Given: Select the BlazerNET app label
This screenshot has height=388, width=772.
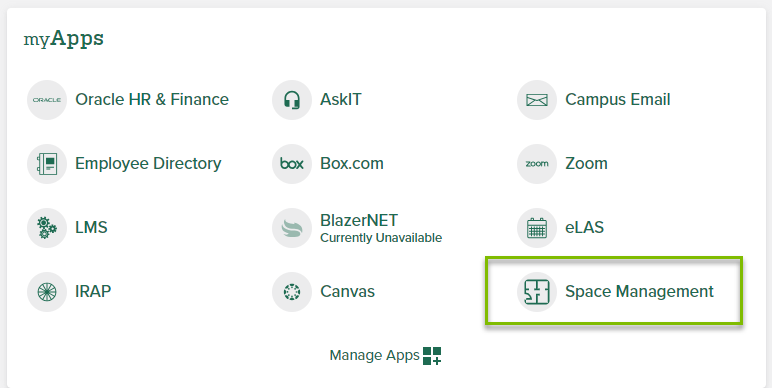Looking at the screenshot, I should point(359,220).
